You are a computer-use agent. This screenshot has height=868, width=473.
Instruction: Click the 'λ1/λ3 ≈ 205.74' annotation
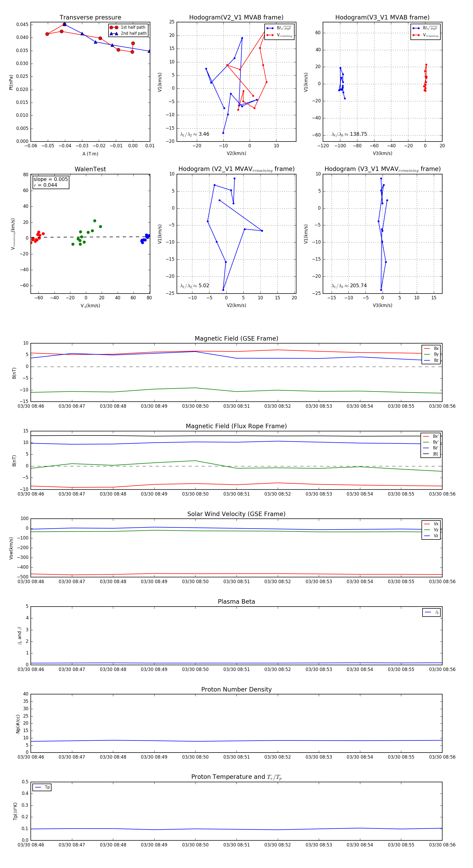pos(349,286)
